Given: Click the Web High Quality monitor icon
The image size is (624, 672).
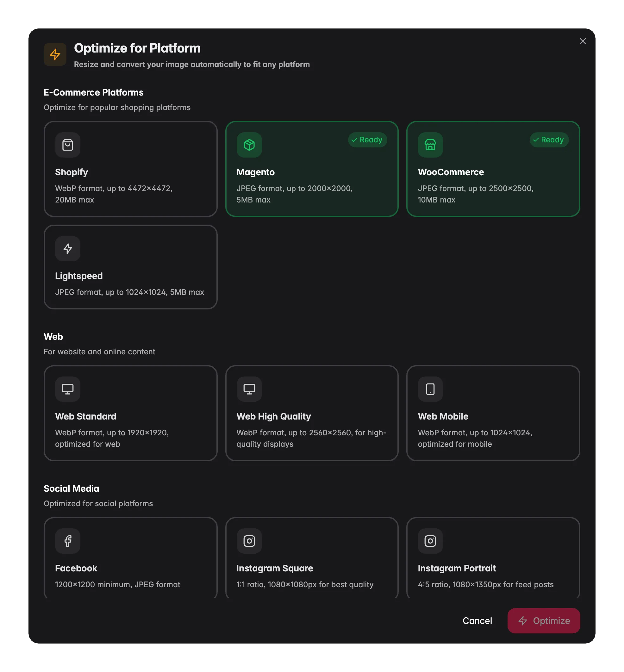Looking at the screenshot, I should (249, 389).
